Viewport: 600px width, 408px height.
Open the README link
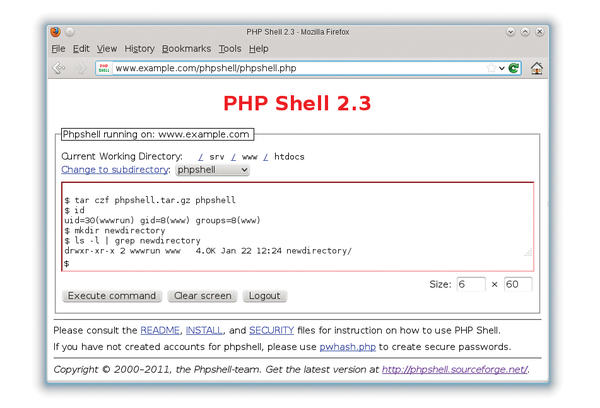160,330
